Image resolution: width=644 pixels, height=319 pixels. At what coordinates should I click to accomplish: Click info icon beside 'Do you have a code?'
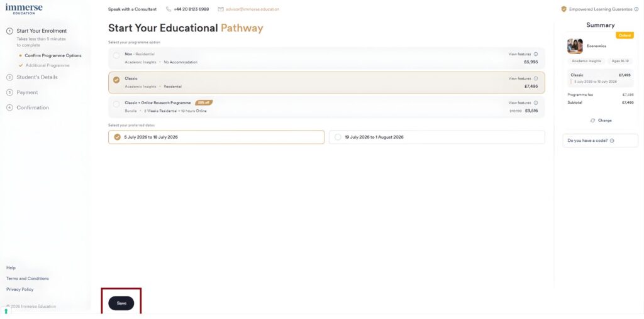(612, 141)
